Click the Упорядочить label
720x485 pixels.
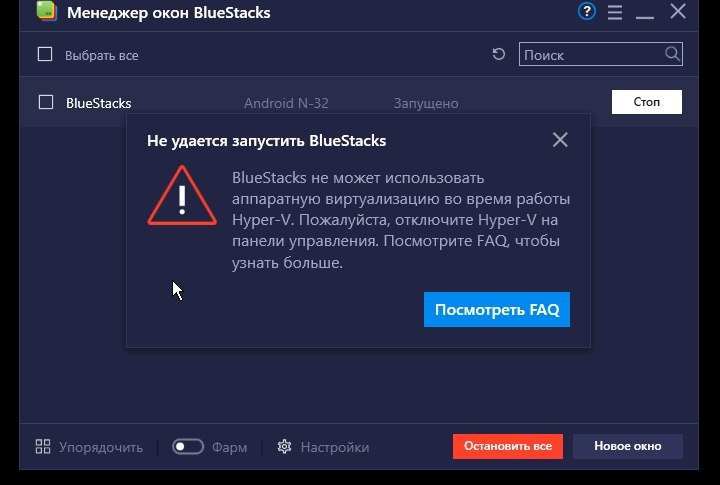(101, 447)
